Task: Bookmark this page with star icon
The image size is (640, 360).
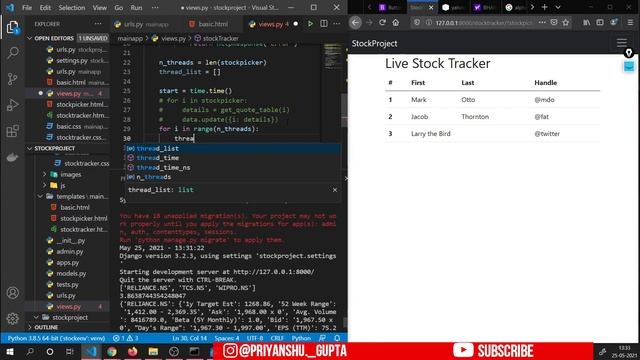Action: tap(566, 23)
